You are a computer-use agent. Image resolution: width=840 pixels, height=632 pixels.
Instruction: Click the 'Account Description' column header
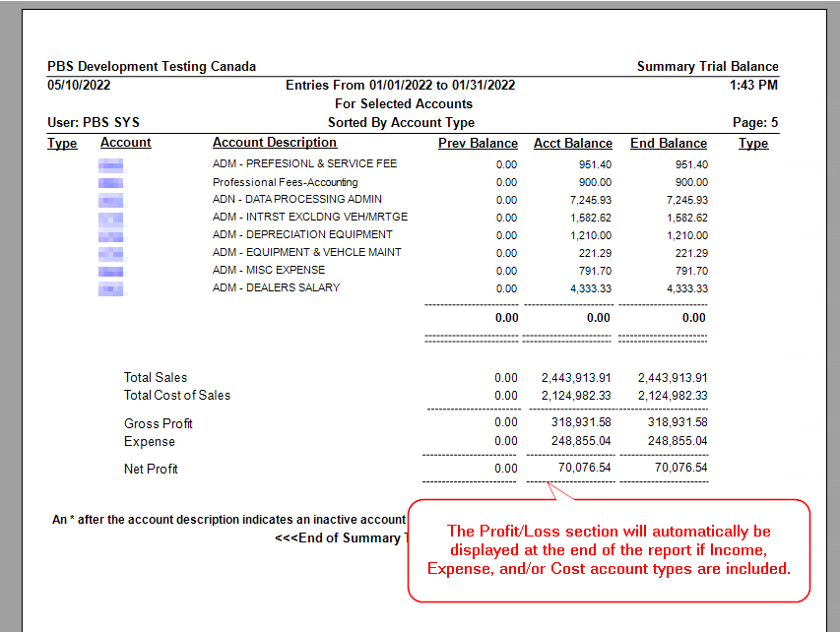[275, 143]
